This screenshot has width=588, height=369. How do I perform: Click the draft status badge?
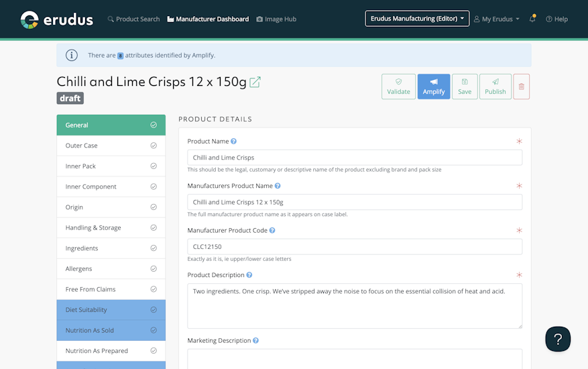tap(70, 99)
